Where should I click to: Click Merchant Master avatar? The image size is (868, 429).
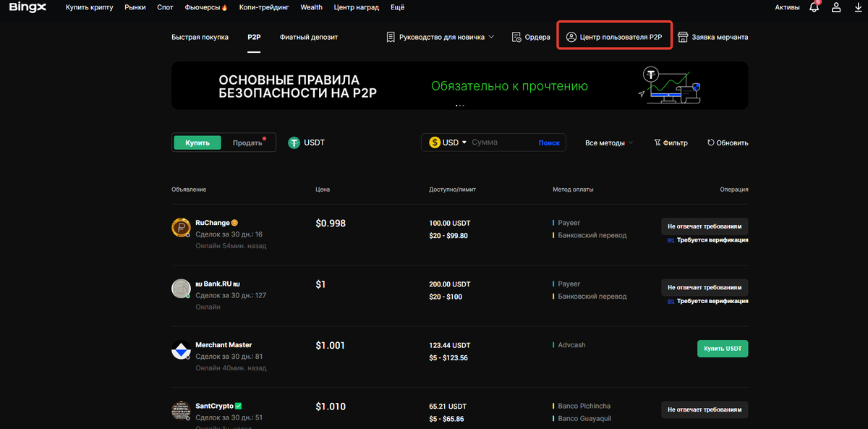pos(181,351)
